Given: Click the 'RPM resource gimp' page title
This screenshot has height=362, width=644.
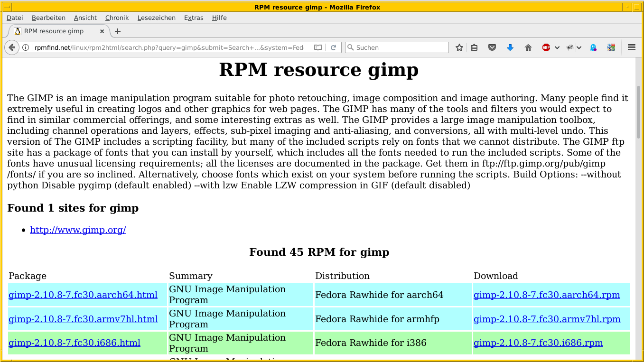Looking at the screenshot, I should click(x=319, y=70).
